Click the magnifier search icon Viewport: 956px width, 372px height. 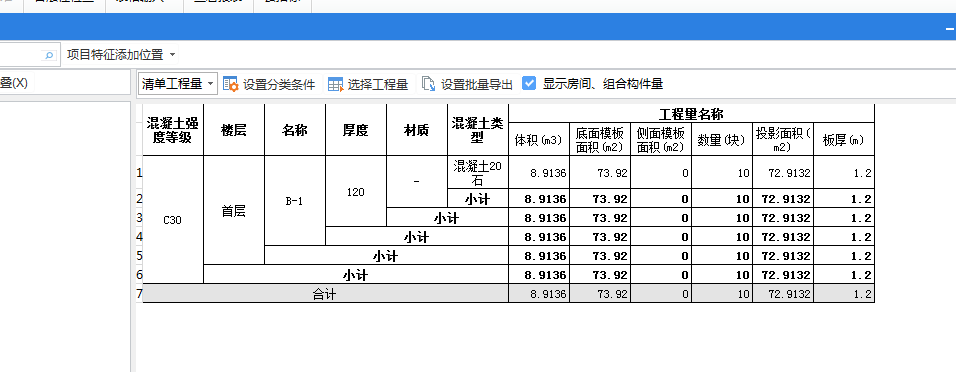pyautogui.click(x=49, y=55)
